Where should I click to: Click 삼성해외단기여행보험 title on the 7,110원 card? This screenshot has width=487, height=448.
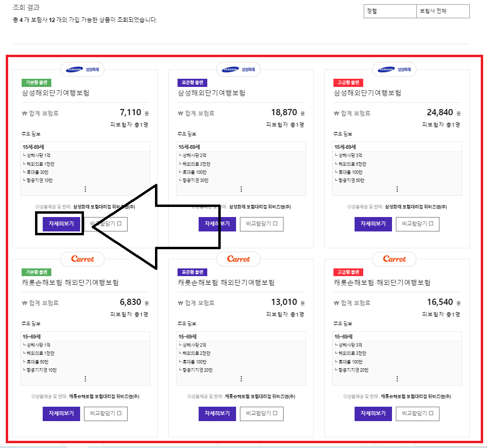pyautogui.click(x=56, y=93)
